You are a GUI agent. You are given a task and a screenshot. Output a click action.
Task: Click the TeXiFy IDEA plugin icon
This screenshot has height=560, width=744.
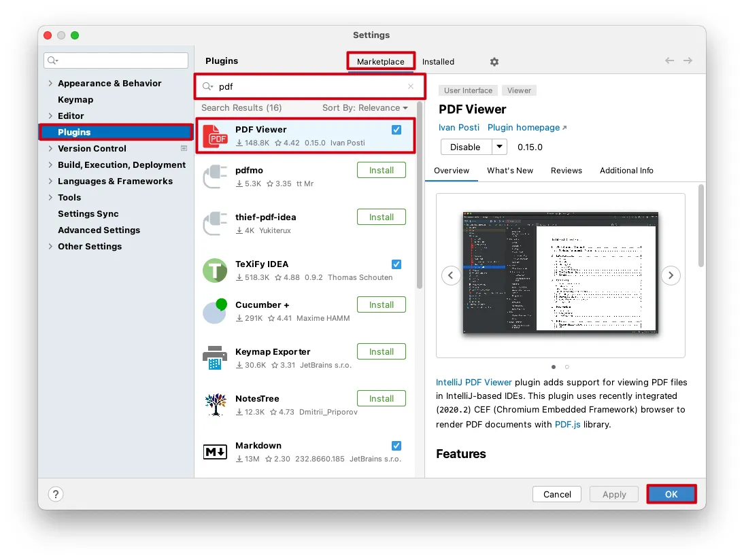[x=215, y=270]
